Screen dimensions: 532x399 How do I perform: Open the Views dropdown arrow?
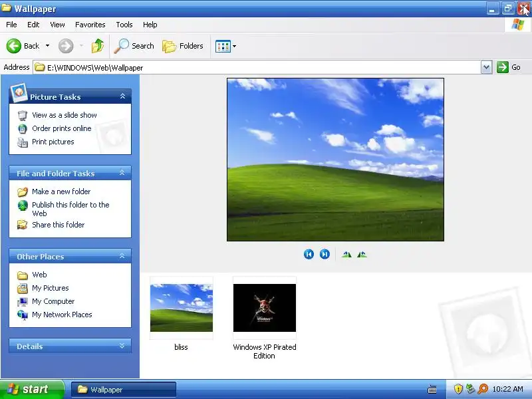(x=234, y=46)
